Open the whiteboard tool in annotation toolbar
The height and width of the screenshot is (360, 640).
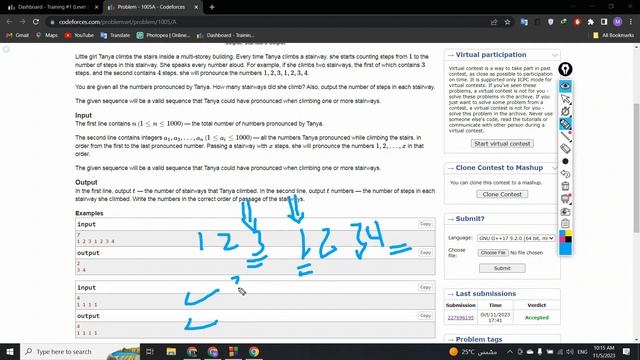click(x=565, y=199)
